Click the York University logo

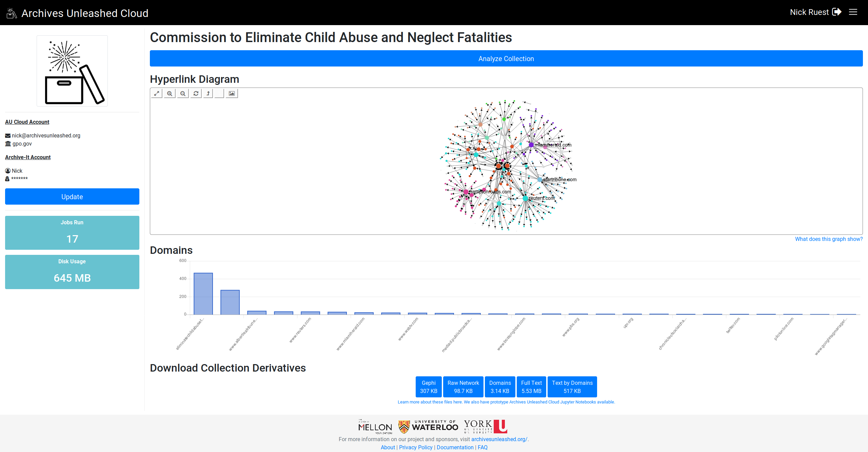486,427
